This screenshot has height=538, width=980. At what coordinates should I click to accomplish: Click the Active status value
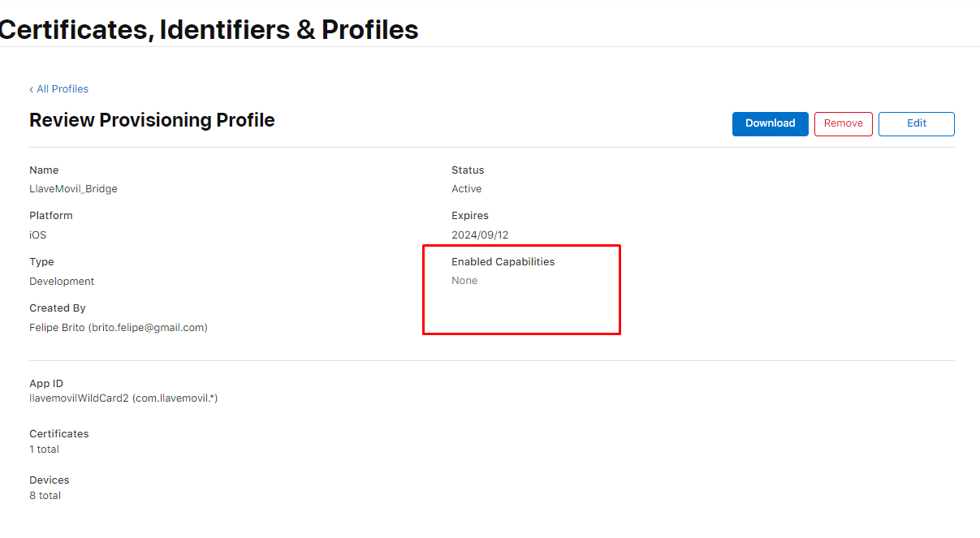466,189
